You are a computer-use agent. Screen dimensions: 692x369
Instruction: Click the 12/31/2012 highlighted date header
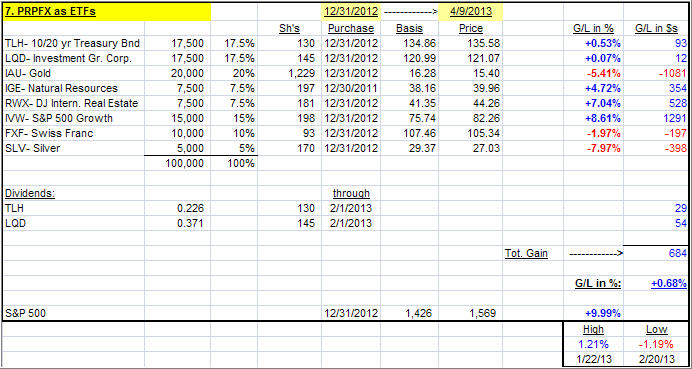tap(351, 11)
